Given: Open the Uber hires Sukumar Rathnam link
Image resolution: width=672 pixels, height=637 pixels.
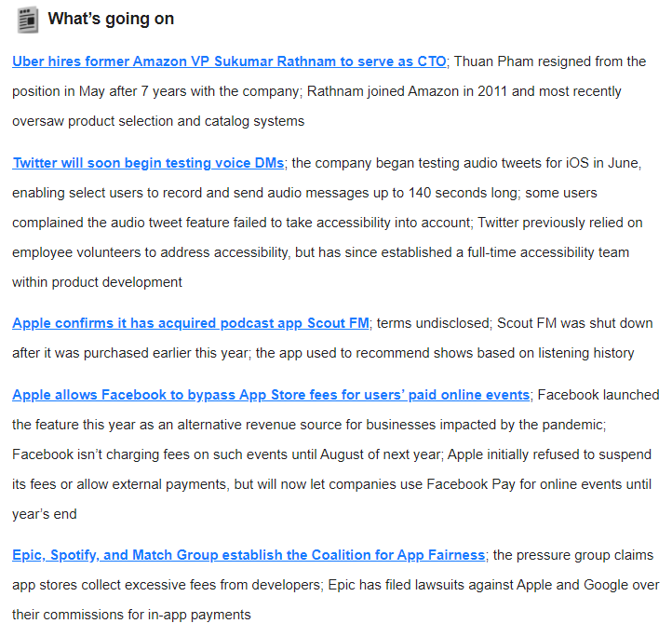Looking at the screenshot, I should pos(229,61).
